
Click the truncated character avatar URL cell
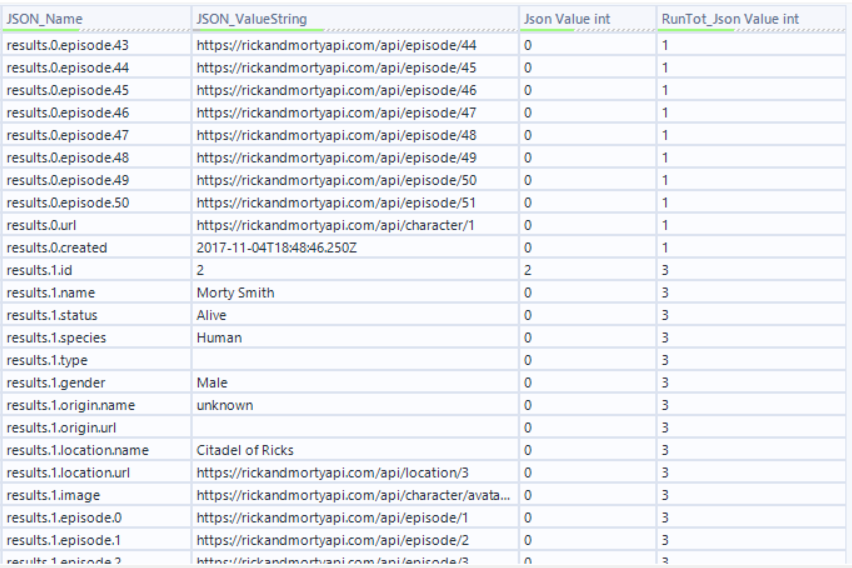pyautogui.click(x=355, y=495)
